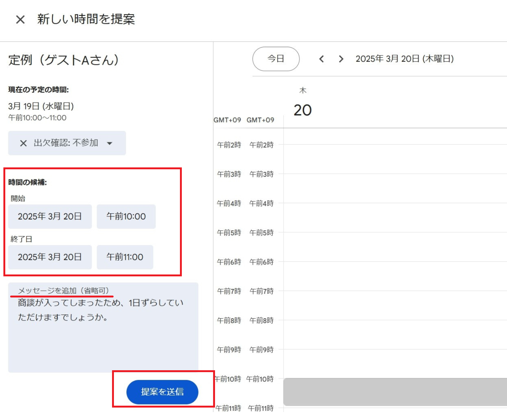Viewport: 507px width, 420px height.
Task: Close the propose new time dialog
Action: [x=20, y=20]
